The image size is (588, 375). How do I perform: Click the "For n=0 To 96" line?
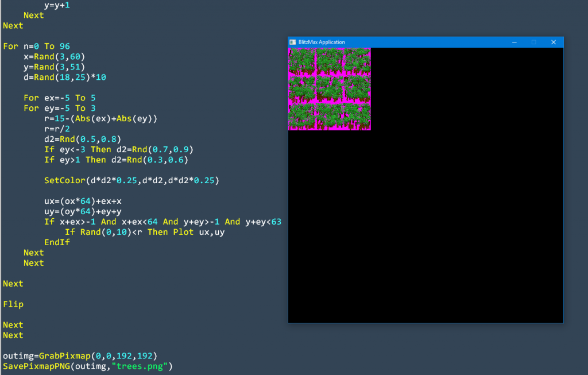pos(36,46)
